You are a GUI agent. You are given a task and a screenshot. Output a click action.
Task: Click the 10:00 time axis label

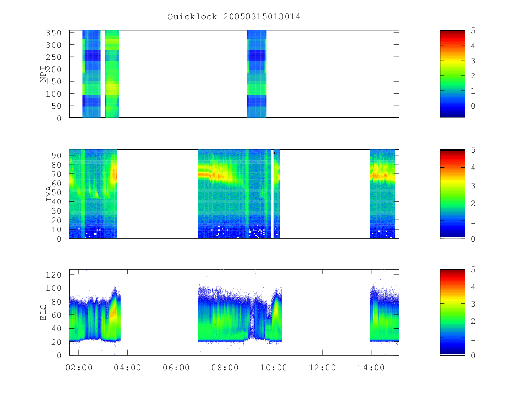(x=274, y=367)
